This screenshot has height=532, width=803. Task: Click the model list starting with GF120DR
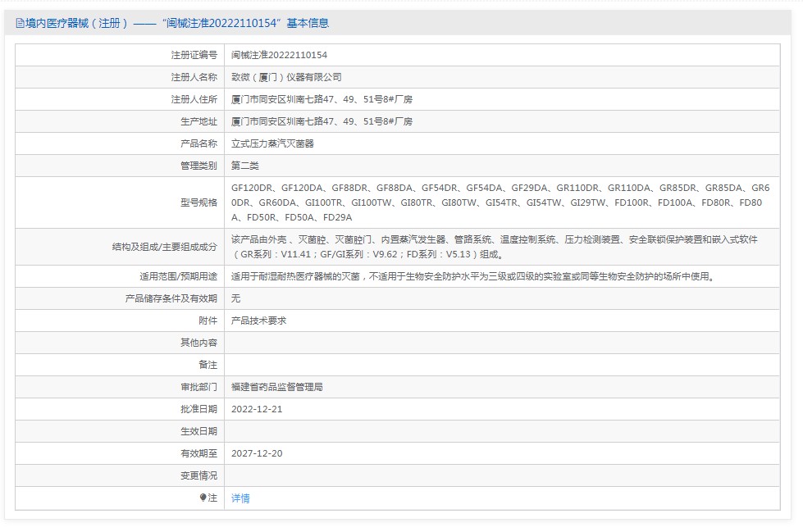pos(500,202)
